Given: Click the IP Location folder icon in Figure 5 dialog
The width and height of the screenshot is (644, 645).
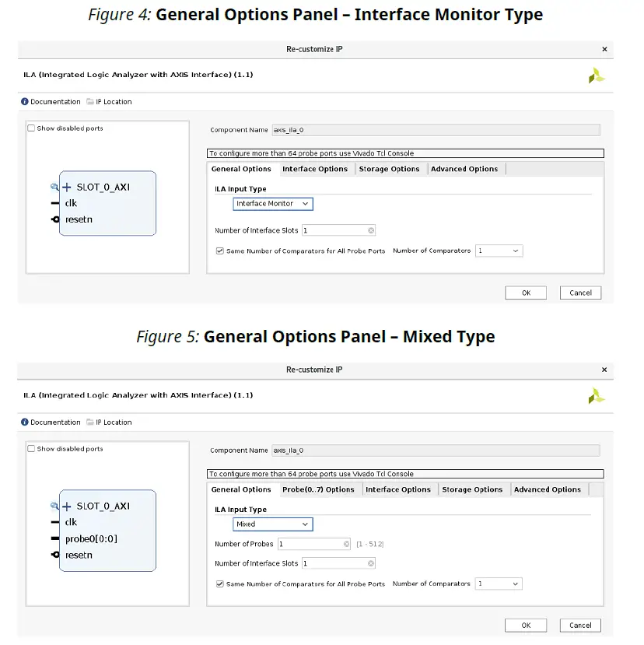Looking at the screenshot, I should 90,422.
